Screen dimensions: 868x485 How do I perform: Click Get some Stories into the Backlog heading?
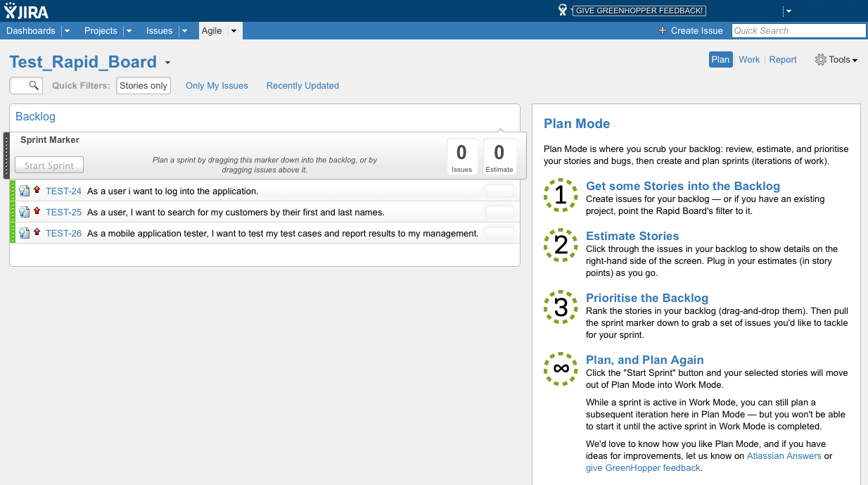(x=683, y=186)
